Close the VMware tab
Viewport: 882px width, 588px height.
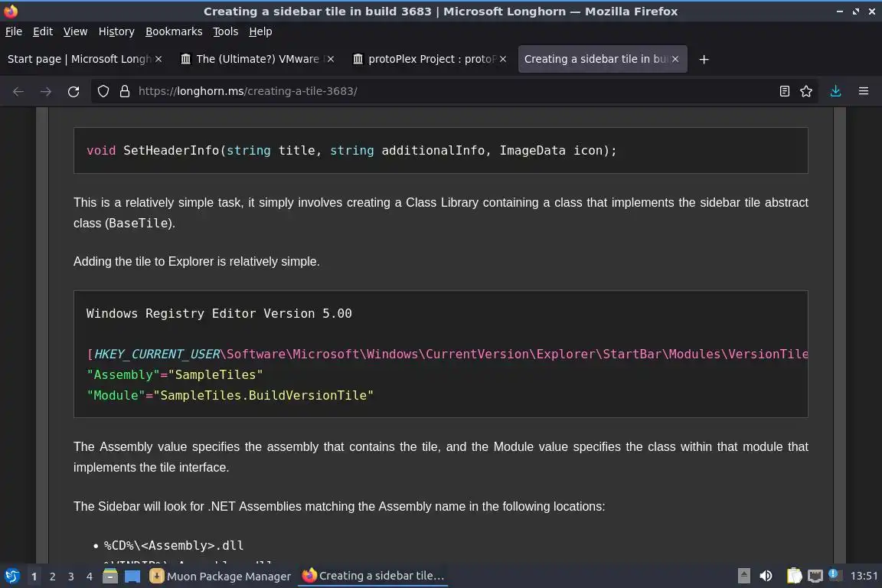coord(331,59)
